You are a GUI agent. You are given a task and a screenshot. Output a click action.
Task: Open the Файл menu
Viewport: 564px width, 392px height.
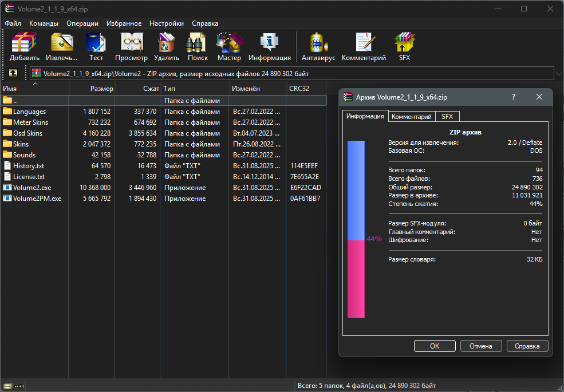(13, 23)
